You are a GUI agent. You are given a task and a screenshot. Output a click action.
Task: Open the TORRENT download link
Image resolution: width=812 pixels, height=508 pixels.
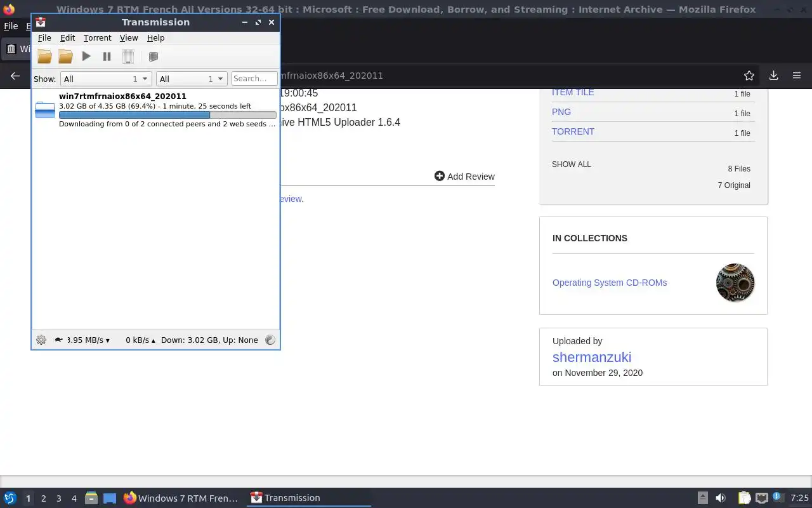point(573,131)
